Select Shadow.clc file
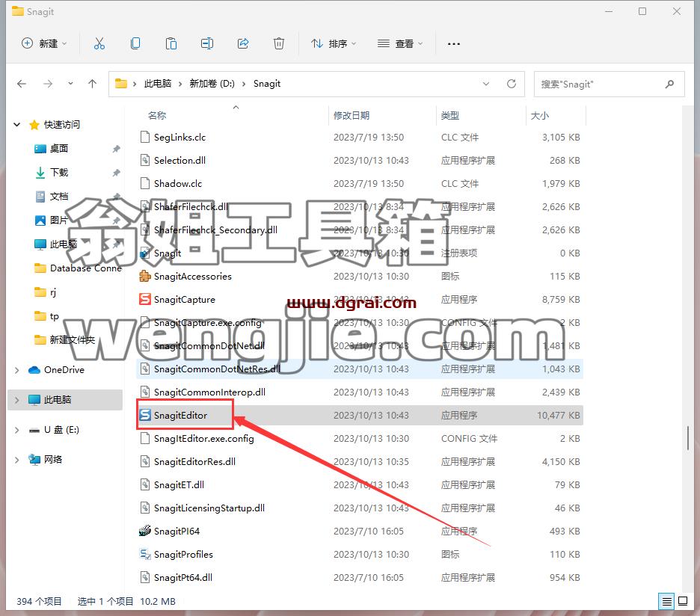The width and height of the screenshot is (700, 616). [x=360, y=183]
